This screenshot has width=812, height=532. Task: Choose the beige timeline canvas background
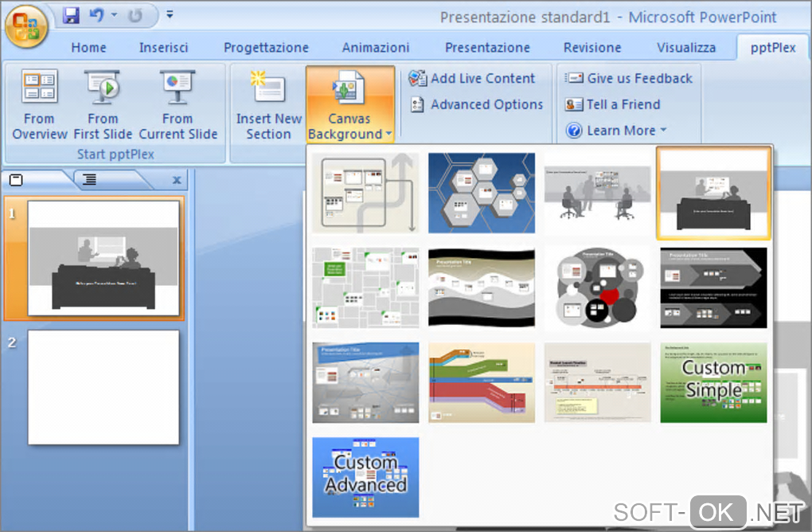[598, 382]
